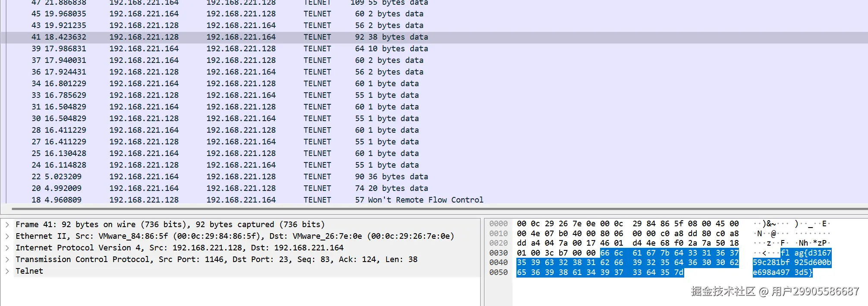The image size is (868, 306).
Task: Click TELNET protocol cell of packet 41
Action: click(317, 37)
